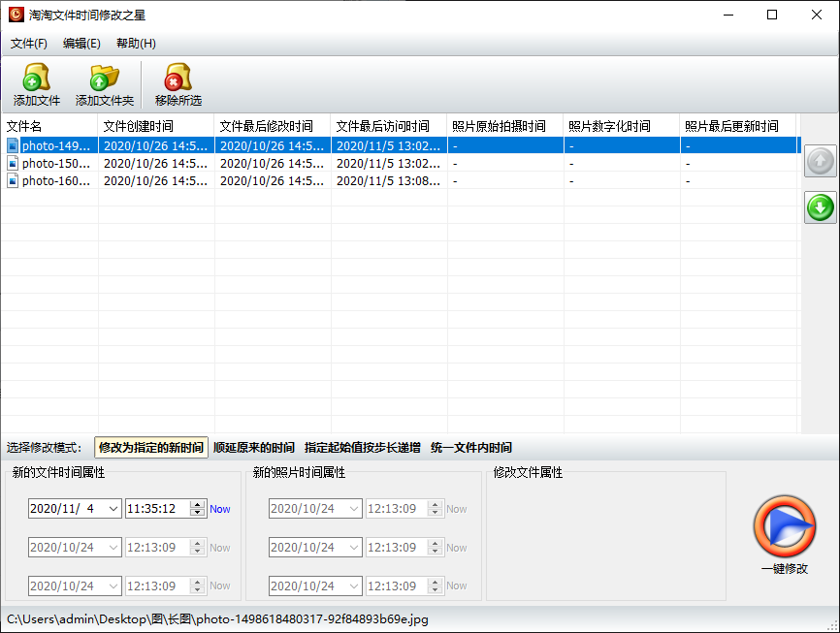Switch to 统一文件内时间 mode
This screenshot has height=633, width=840.
[470, 447]
